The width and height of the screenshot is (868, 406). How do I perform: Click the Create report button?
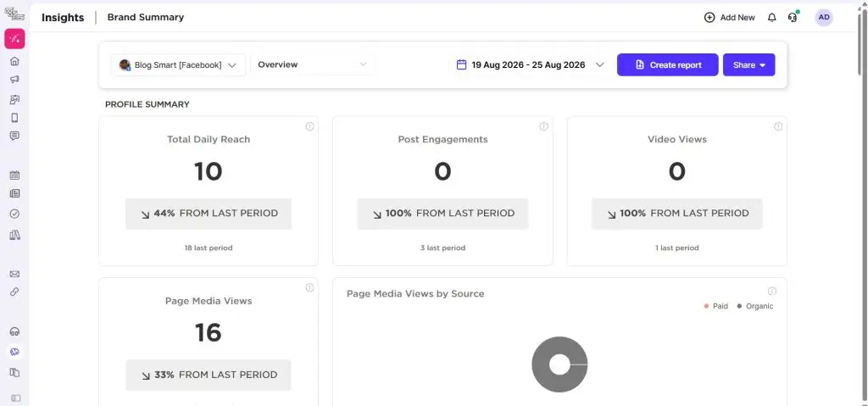pyautogui.click(x=668, y=64)
